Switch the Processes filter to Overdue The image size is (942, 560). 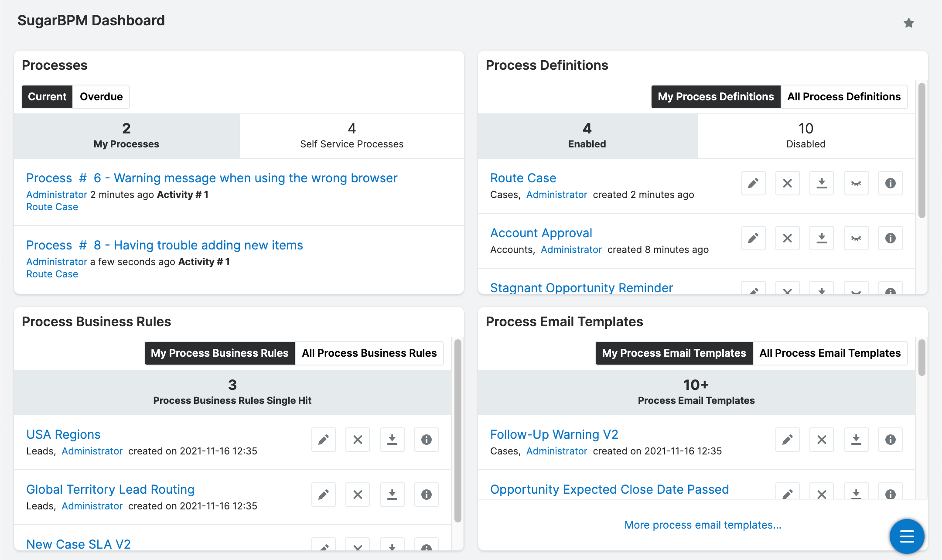tap(101, 96)
